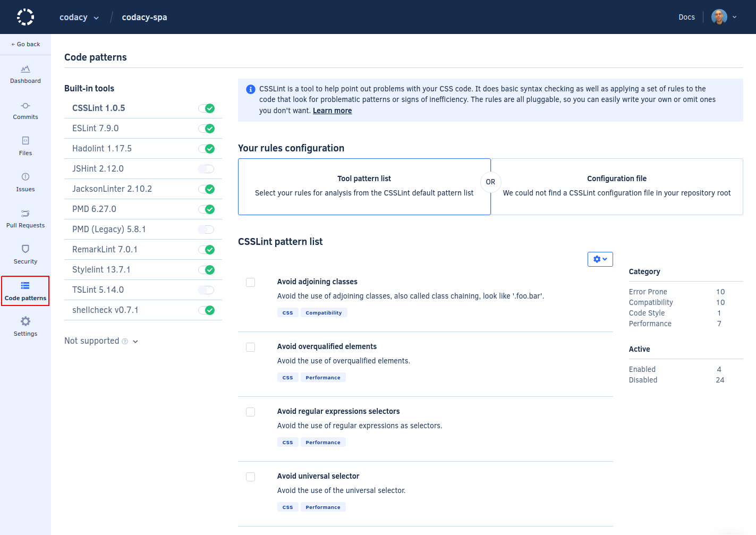This screenshot has height=535, width=756.
Task: Go back using sidebar link
Action: [26, 44]
